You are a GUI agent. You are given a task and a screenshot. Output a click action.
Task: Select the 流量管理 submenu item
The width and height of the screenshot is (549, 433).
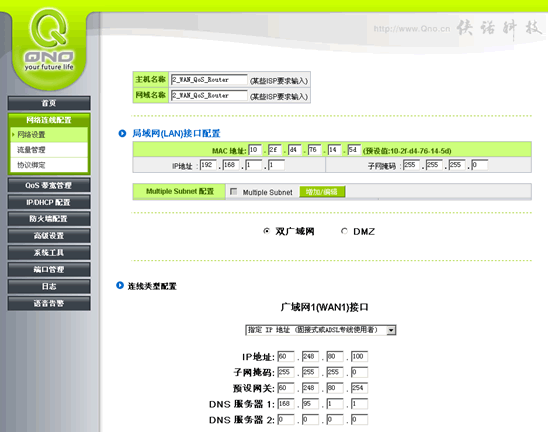pyautogui.click(x=49, y=150)
